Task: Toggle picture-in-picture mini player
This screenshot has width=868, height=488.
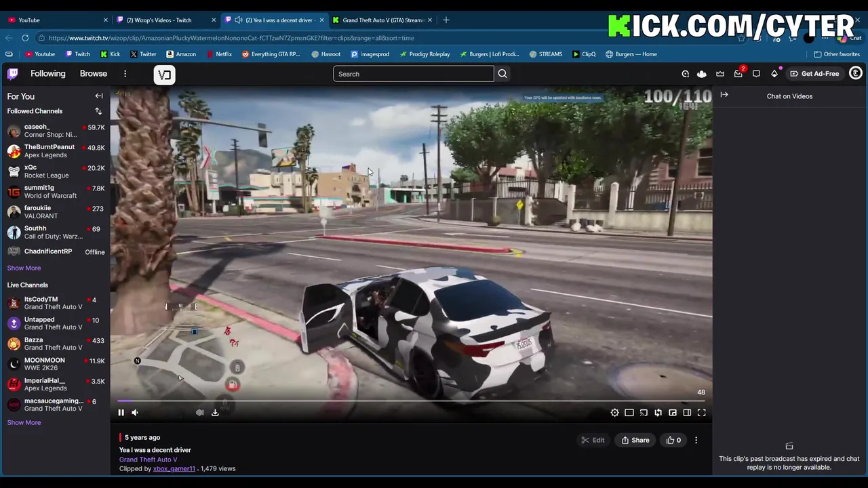Action: 673,412
